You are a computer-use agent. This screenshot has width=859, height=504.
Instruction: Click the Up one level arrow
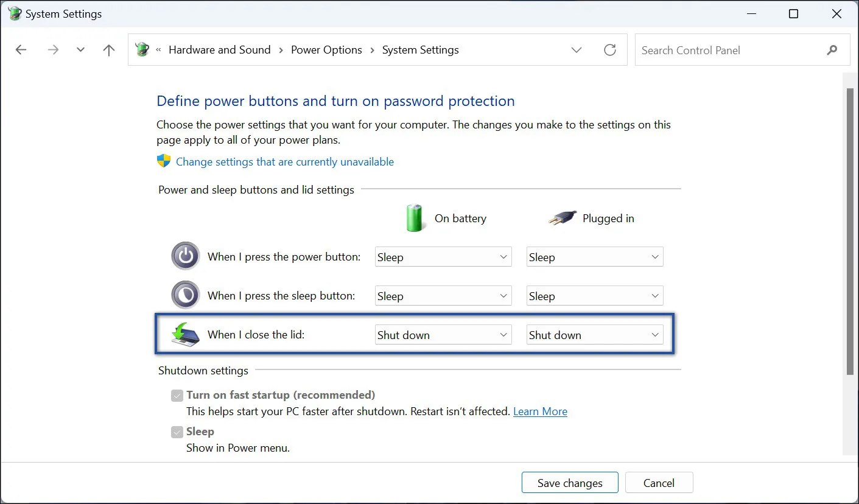point(109,50)
